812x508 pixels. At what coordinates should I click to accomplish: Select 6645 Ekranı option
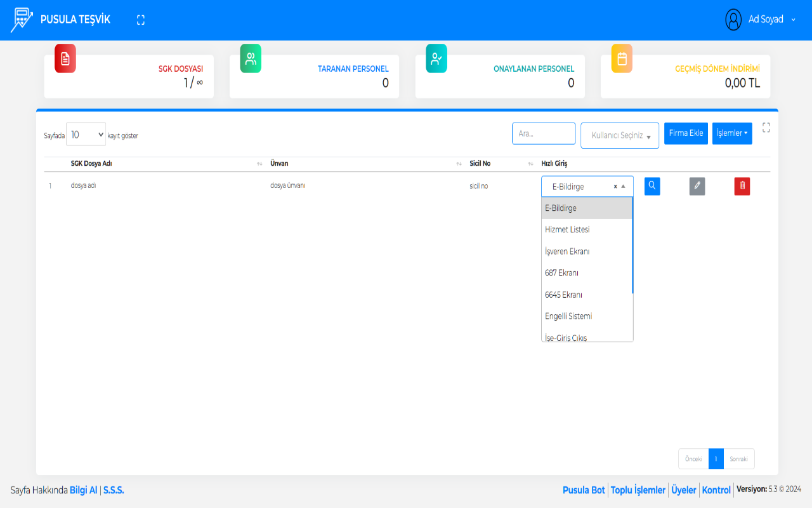[x=587, y=295]
